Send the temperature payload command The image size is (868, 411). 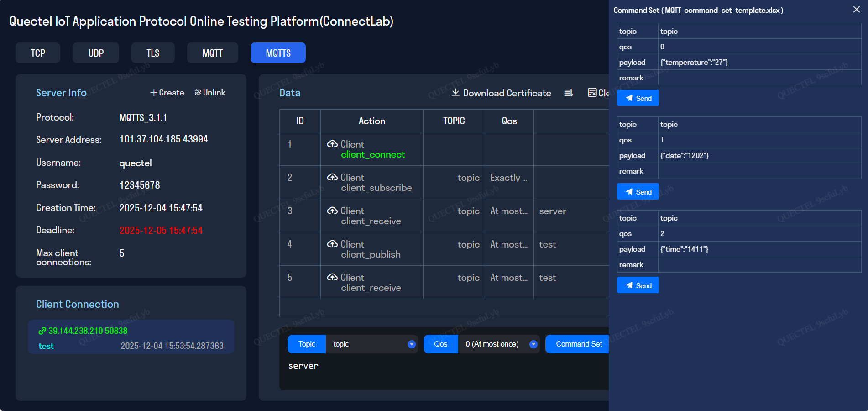point(638,98)
